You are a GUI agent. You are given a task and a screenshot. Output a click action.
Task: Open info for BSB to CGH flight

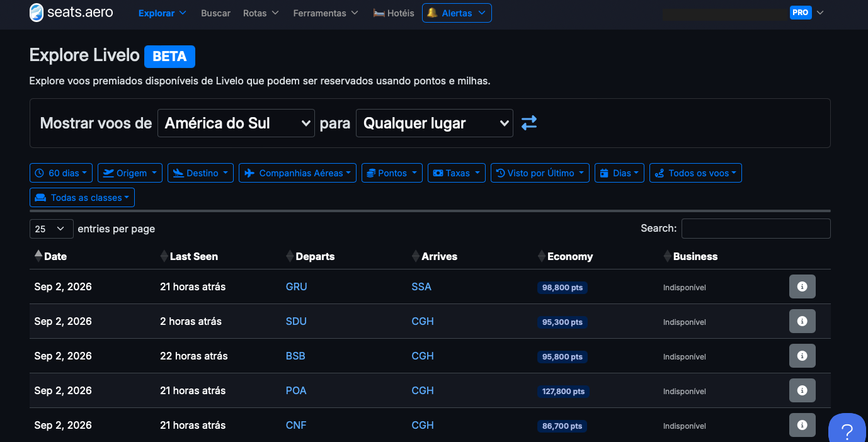tap(802, 356)
